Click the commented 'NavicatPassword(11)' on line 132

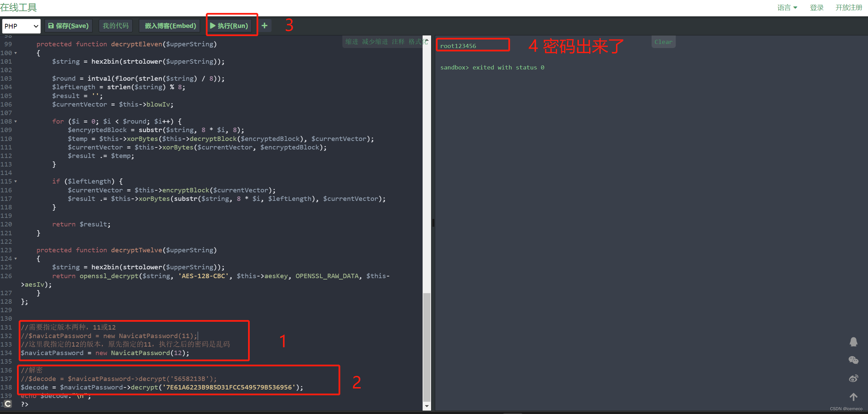click(x=156, y=336)
